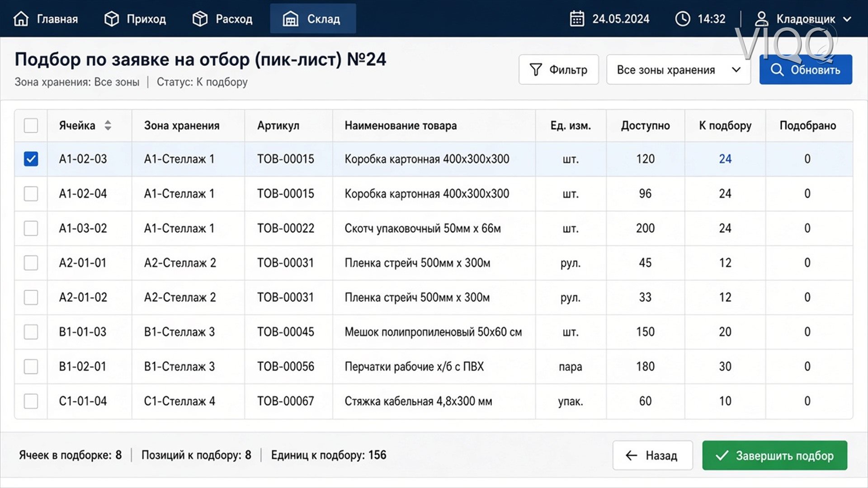The width and height of the screenshot is (868, 488).
Task: Click the Наименование товара column header
Action: (x=401, y=126)
